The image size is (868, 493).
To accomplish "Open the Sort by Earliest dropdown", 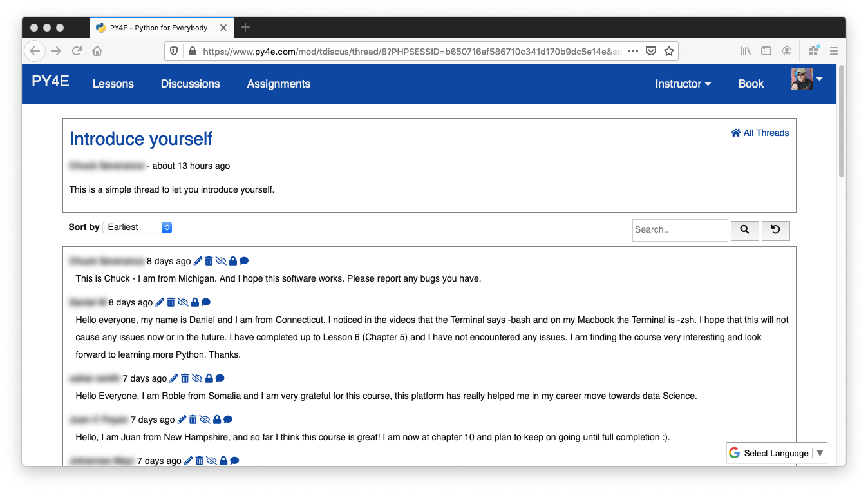I will (x=137, y=227).
